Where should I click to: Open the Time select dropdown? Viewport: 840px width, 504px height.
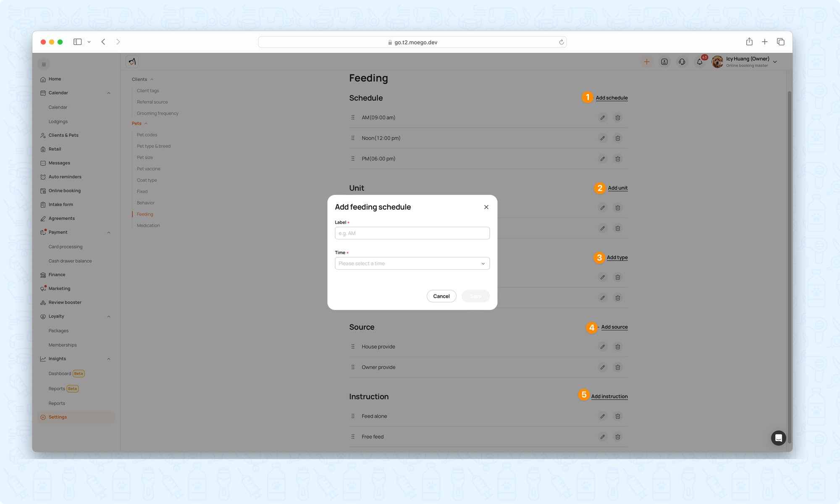pyautogui.click(x=412, y=263)
